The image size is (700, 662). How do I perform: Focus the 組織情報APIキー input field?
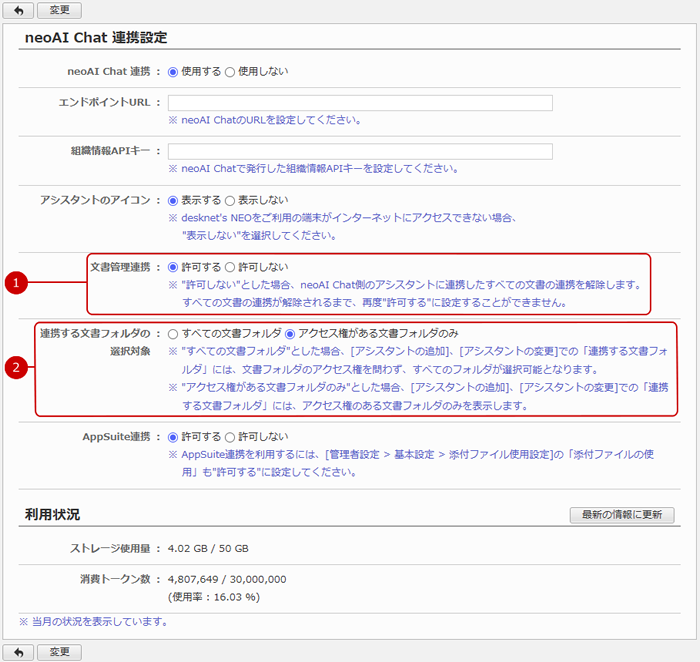click(x=360, y=151)
